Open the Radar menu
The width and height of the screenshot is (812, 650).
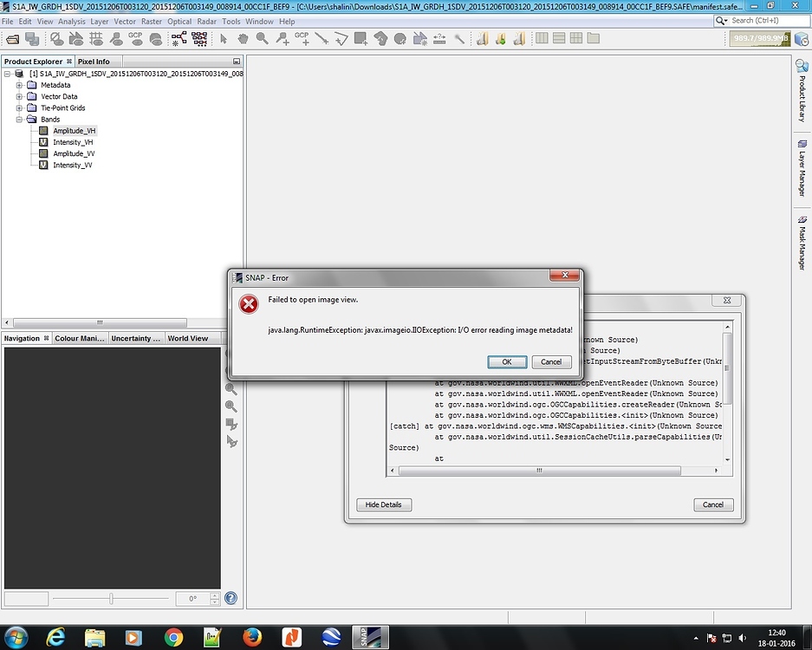[206, 21]
